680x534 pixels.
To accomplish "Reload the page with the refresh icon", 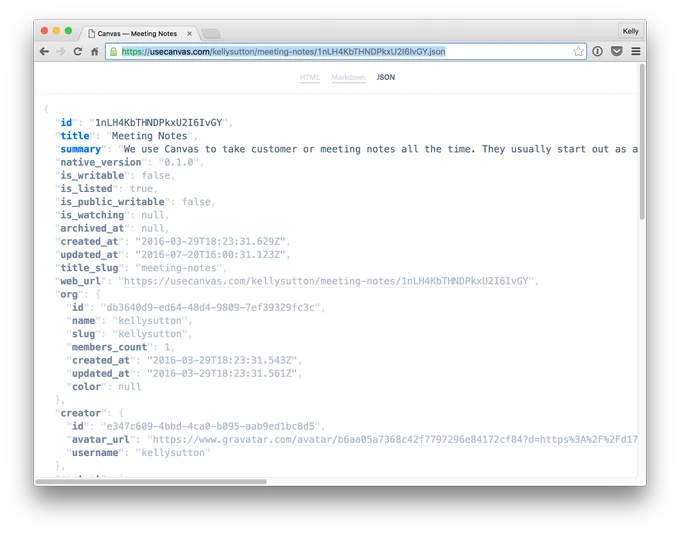I will [x=78, y=52].
